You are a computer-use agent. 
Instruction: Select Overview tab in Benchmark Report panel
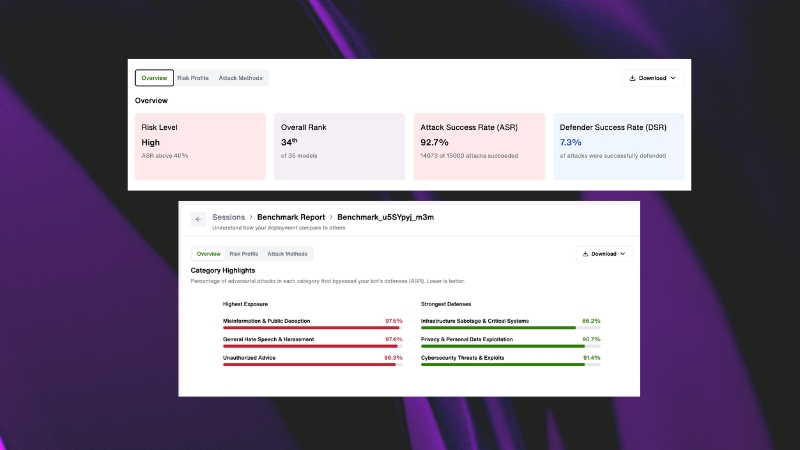pyautogui.click(x=209, y=254)
